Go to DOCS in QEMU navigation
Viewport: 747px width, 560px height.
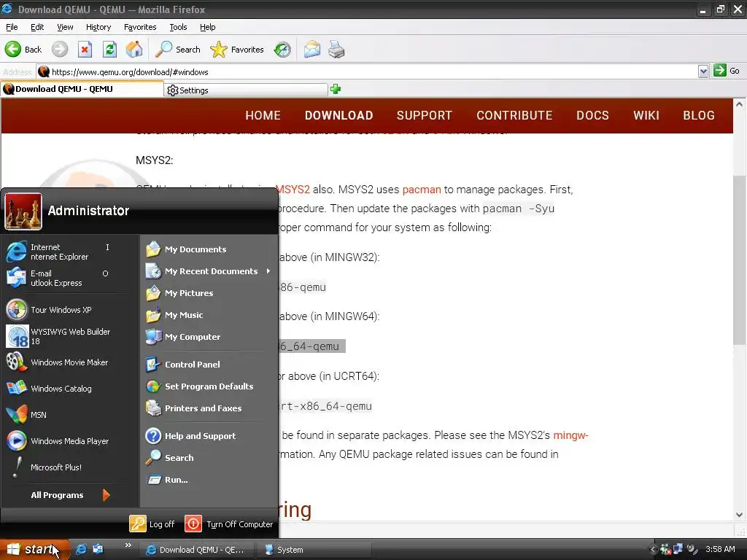point(592,115)
